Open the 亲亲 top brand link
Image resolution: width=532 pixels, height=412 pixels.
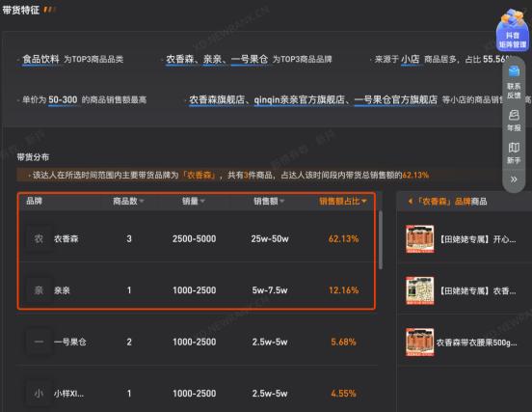(x=212, y=59)
